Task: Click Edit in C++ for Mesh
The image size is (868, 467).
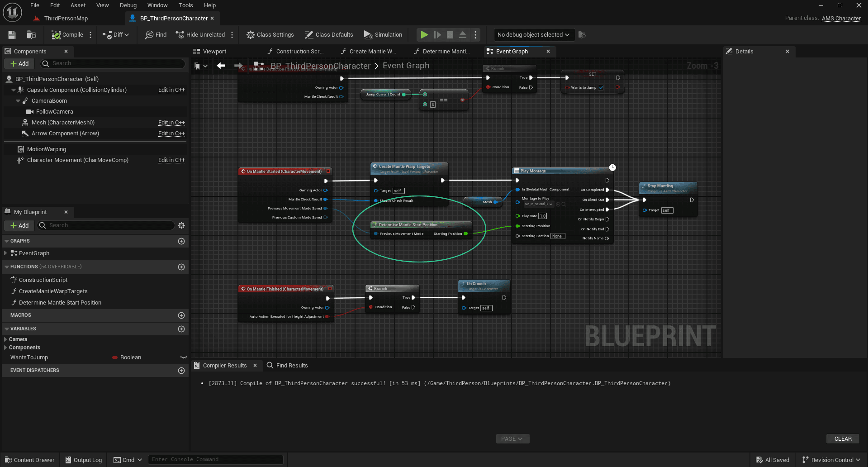Action: (x=171, y=123)
